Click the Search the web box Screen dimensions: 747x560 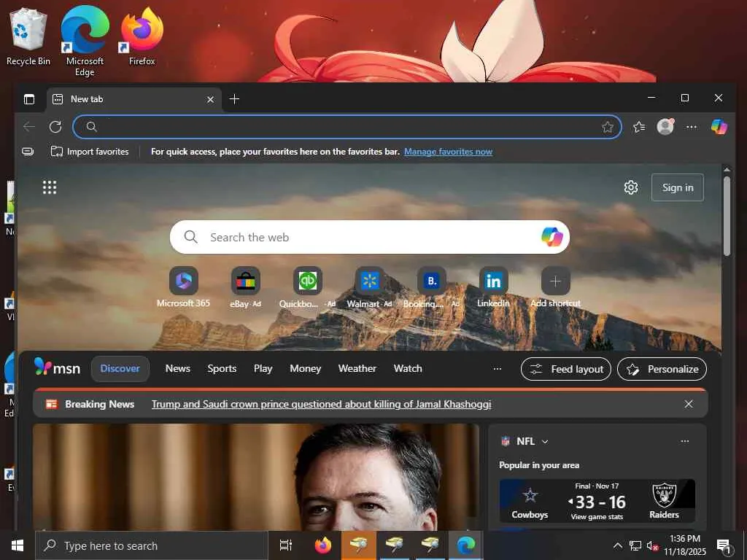(369, 237)
